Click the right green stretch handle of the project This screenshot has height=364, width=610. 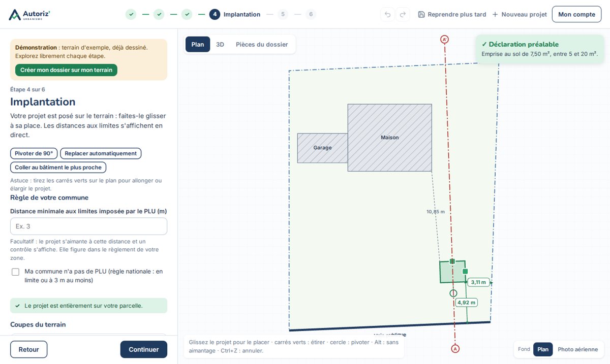[x=465, y=272]
